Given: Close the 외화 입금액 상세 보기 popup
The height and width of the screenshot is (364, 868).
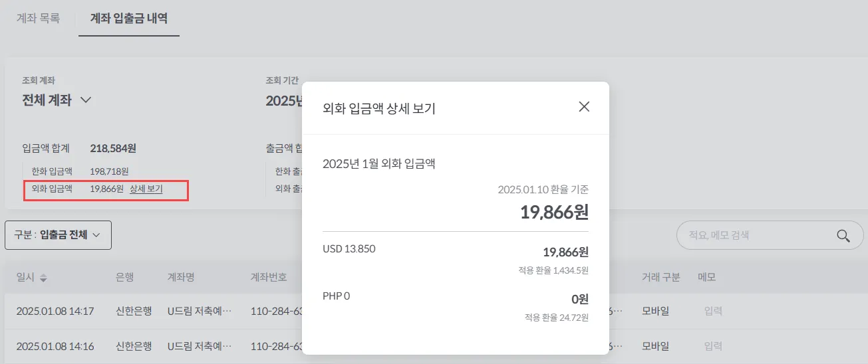Looking at the screenshot, I should tap(584, 107).
